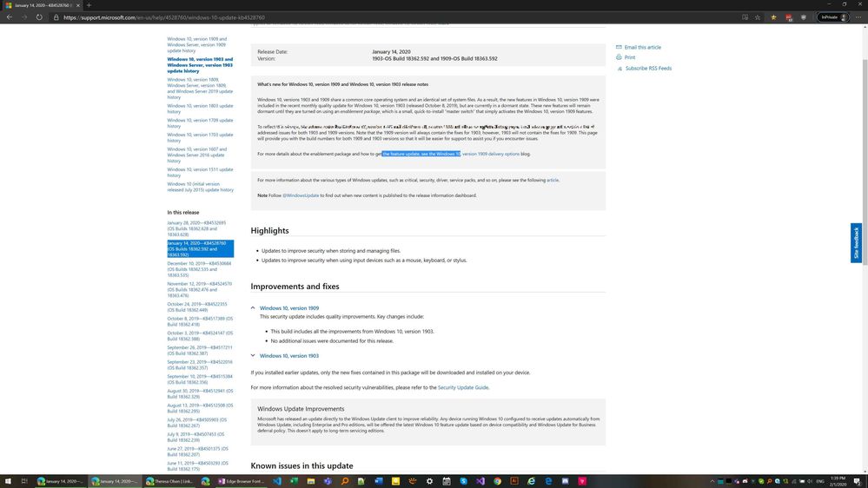Open the notification Action Center
Viewport: 868px width, 488px height.
click(857, 481)
